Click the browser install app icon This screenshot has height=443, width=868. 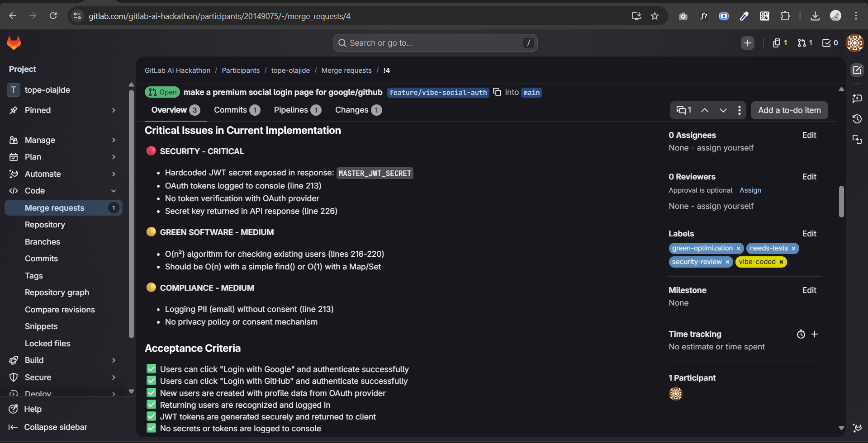tap(636, 16)
